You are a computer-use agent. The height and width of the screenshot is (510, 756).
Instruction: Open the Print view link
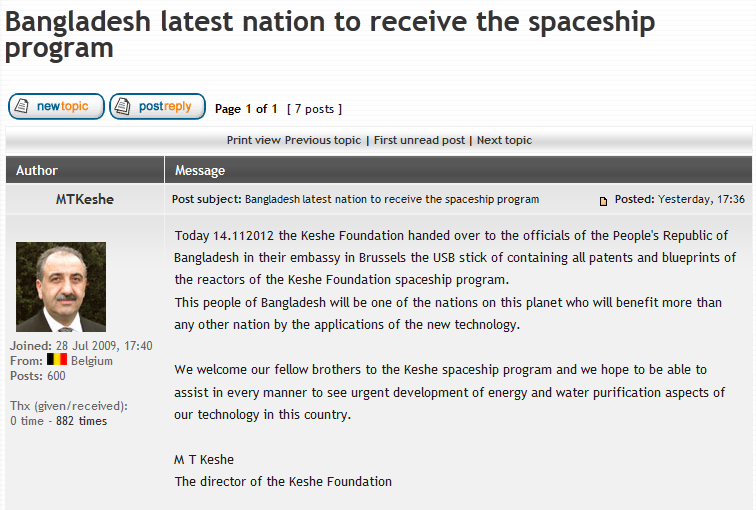coord(253,140)
